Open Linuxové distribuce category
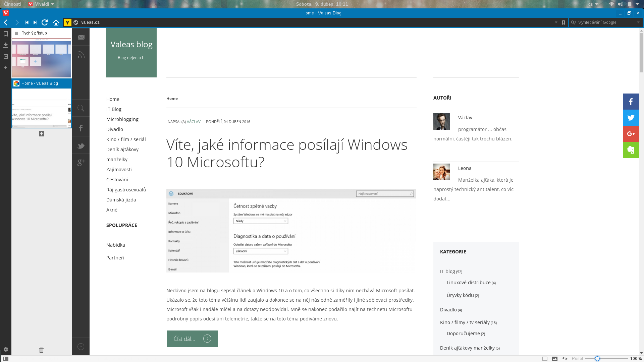 coord(469,283)
